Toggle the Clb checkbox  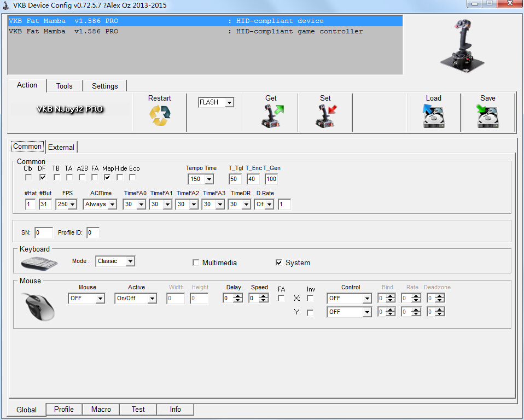click(x=28, y=177)
